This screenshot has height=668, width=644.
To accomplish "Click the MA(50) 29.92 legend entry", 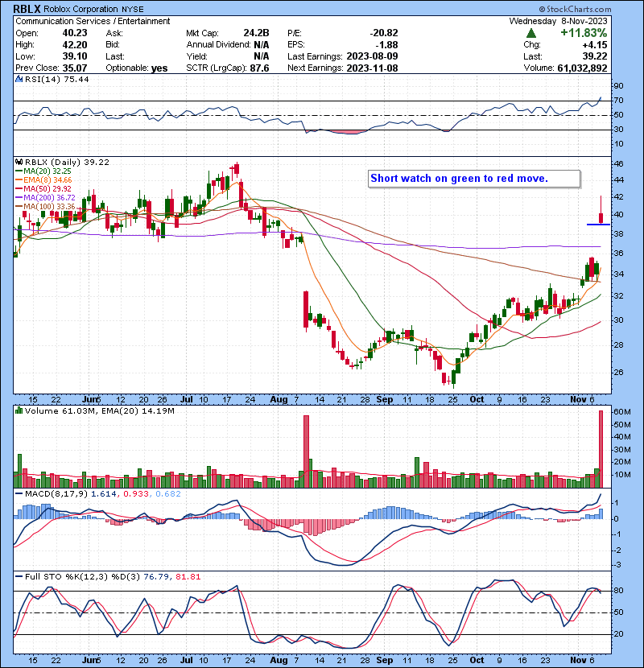I will pyautogui.click(x=43, y=188).
